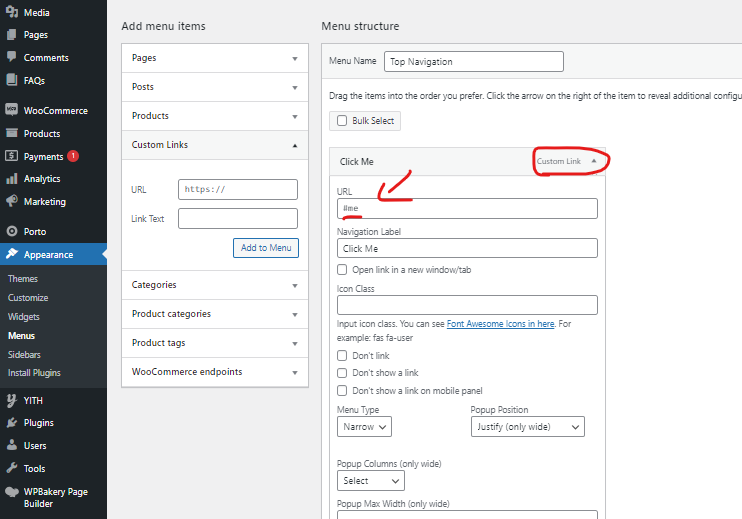
Task: Collapse the Click Me menu item arrow
Action: coord(593,161)
